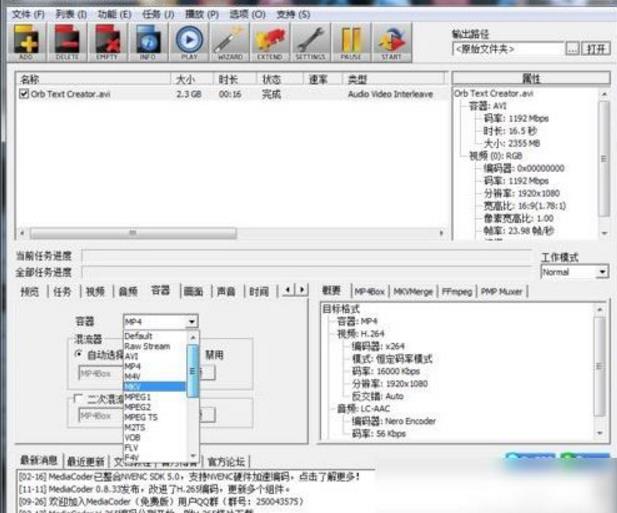Switch to the 最新消息 tab

click(x=39, y=460)
